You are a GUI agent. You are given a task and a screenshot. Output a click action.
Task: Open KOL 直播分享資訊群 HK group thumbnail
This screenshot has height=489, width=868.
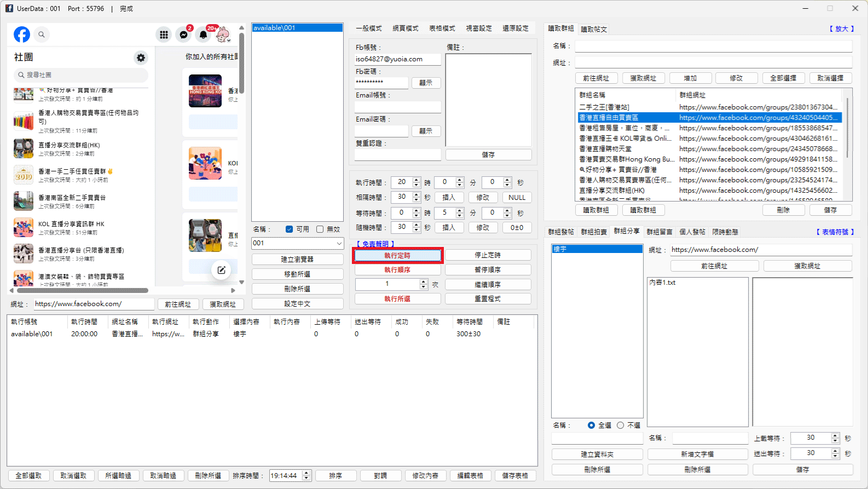(24, 227)
